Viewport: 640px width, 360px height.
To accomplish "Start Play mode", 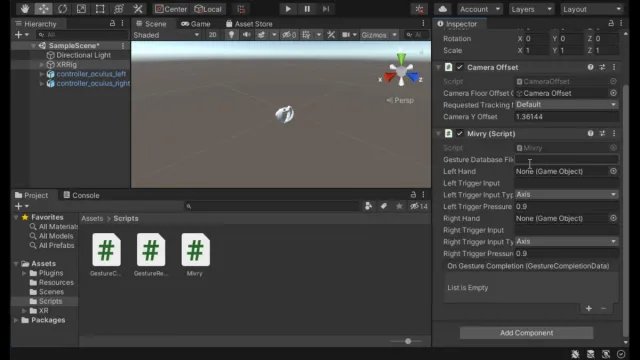I will pos(288,9).
